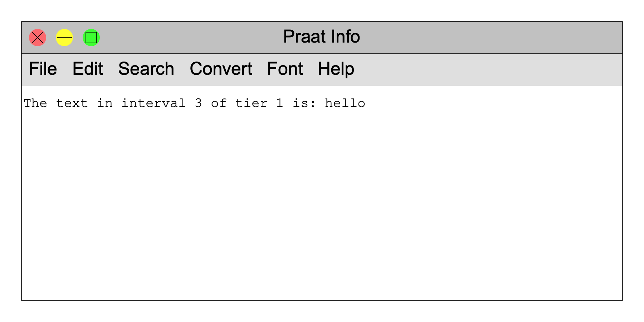Maximize window using the green button
644x322 pixels.
(x=91, y=38)
